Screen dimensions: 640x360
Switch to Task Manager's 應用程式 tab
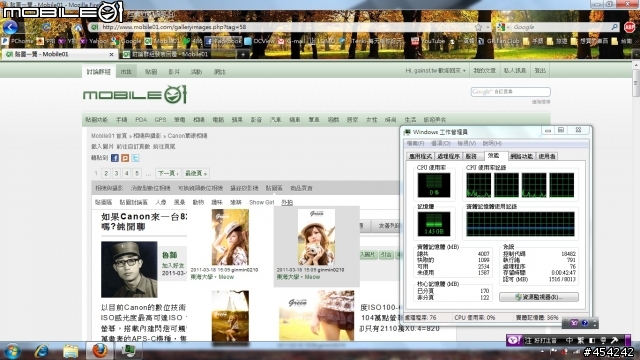(420, 156)
